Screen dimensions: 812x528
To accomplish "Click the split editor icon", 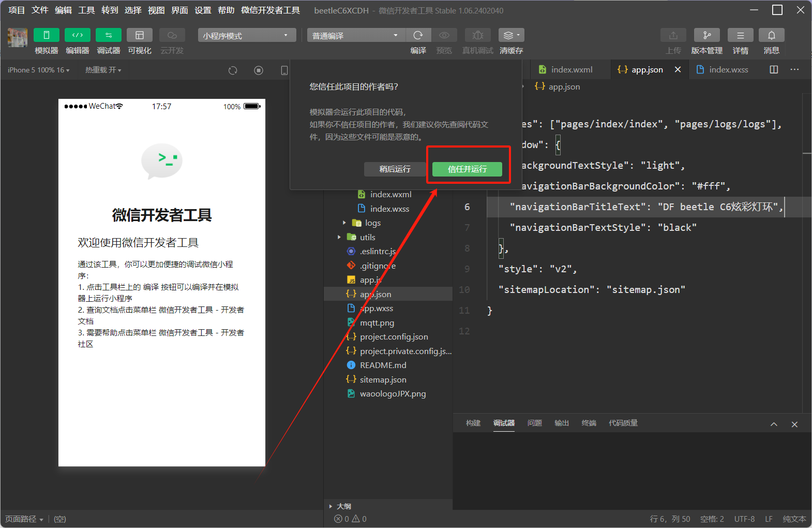I will coord(774,69).
